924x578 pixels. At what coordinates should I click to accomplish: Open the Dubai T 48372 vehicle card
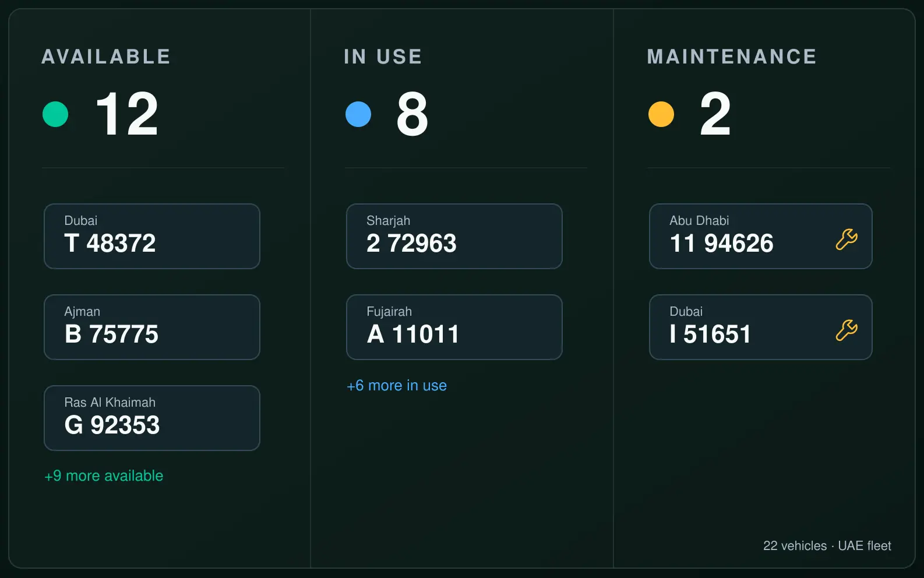152,236
